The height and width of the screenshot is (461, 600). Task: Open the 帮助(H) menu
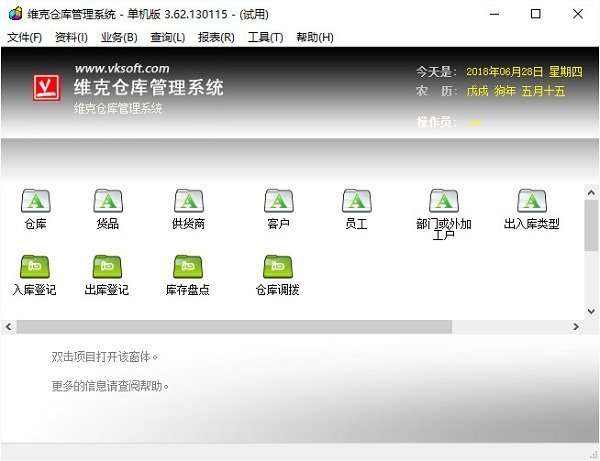pos(315,37)
